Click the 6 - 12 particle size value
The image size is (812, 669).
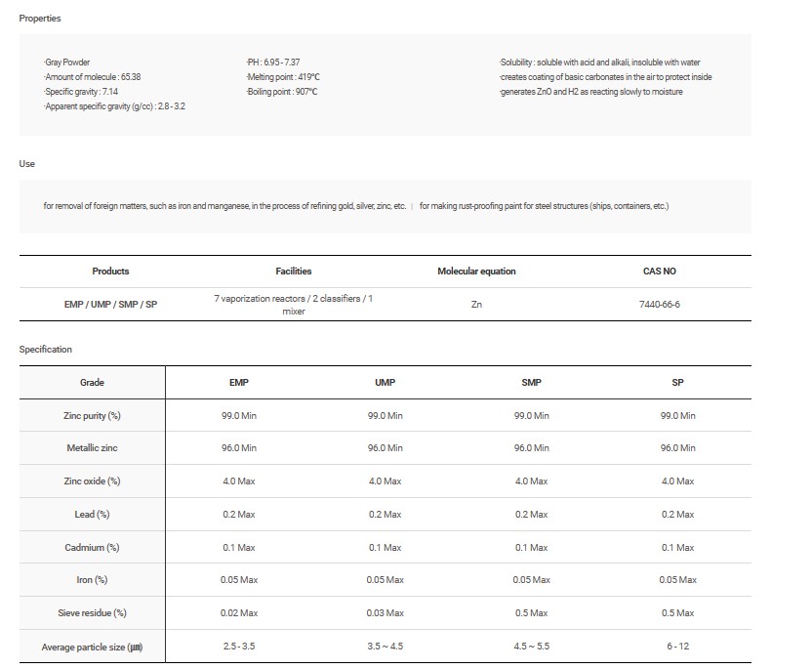point(677,647)
